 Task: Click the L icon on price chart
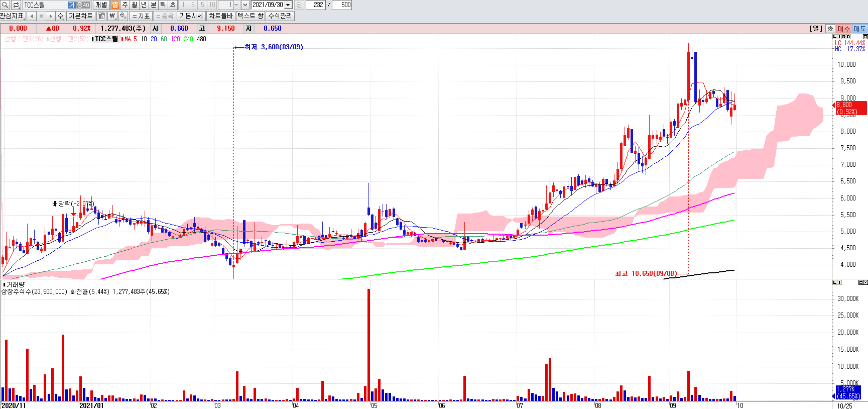[x=835, y=37]
